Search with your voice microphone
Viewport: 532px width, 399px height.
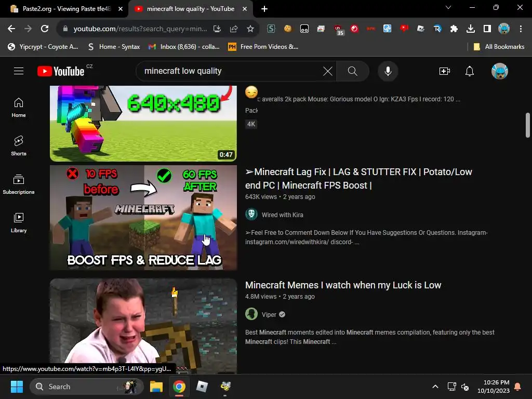388,71
